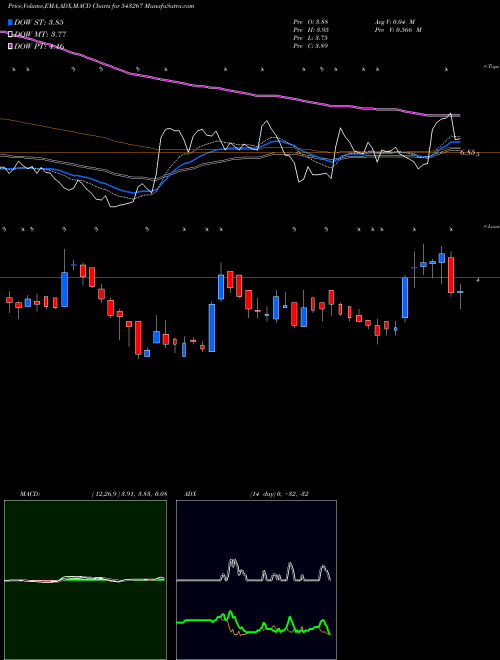Image resolution: width=500 pixels, height=660 pixels.
Task: Click the MACD panel title label
Action: click(30, 494)
